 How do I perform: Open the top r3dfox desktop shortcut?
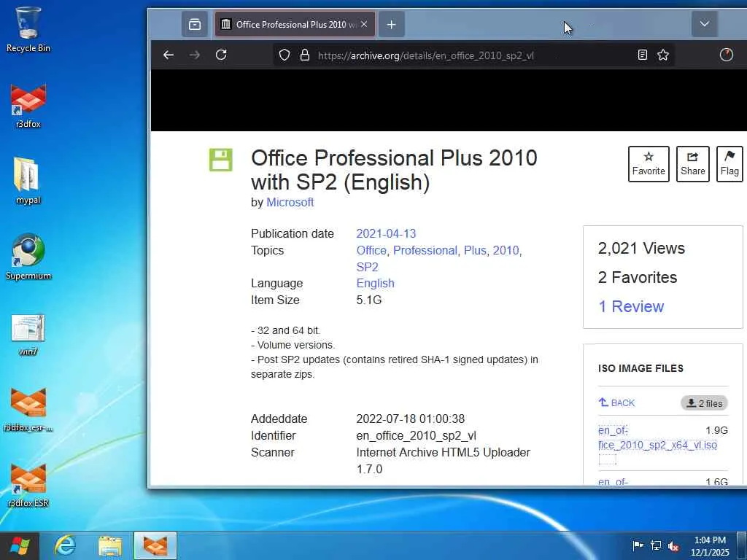tap(28, 106)
